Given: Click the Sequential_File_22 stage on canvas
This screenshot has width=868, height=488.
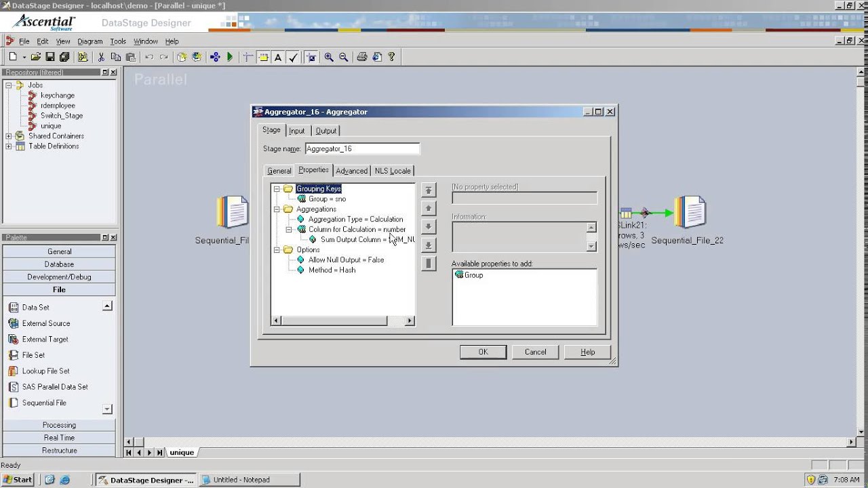Looking at the screenshot, I should click(x=689, y=212).
